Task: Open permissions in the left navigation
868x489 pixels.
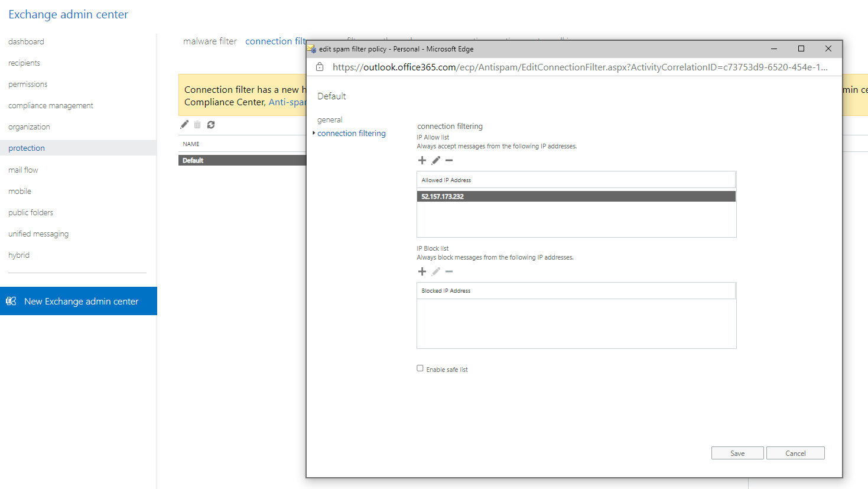Action: coord(28,84)
